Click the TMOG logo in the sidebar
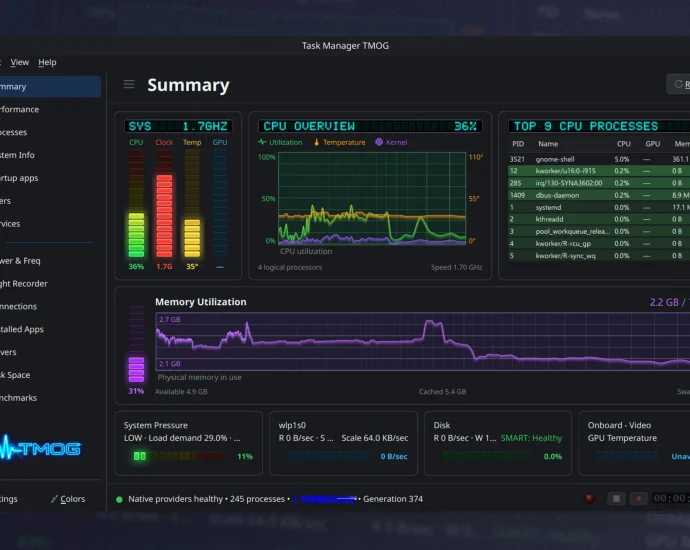 coord(40,448)
